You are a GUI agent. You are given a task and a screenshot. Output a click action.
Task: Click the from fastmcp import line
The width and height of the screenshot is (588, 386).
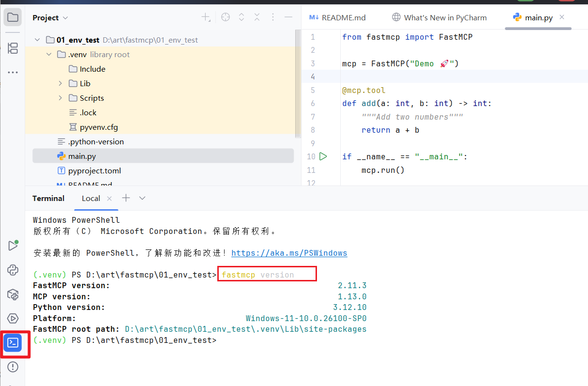click(407, 37)
